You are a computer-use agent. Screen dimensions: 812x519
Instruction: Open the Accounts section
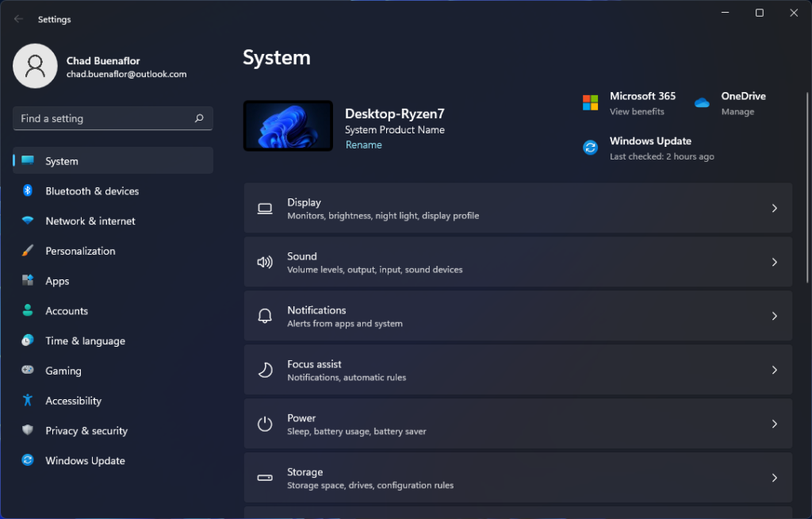pos(113,310)
